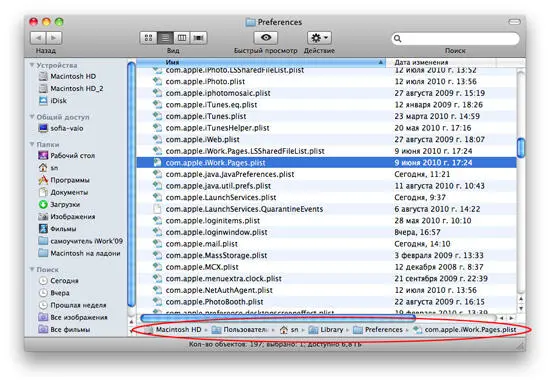
Task: Open the Macintosh на ладони folder in the sidebar
Action: click(x=80, y=253)
